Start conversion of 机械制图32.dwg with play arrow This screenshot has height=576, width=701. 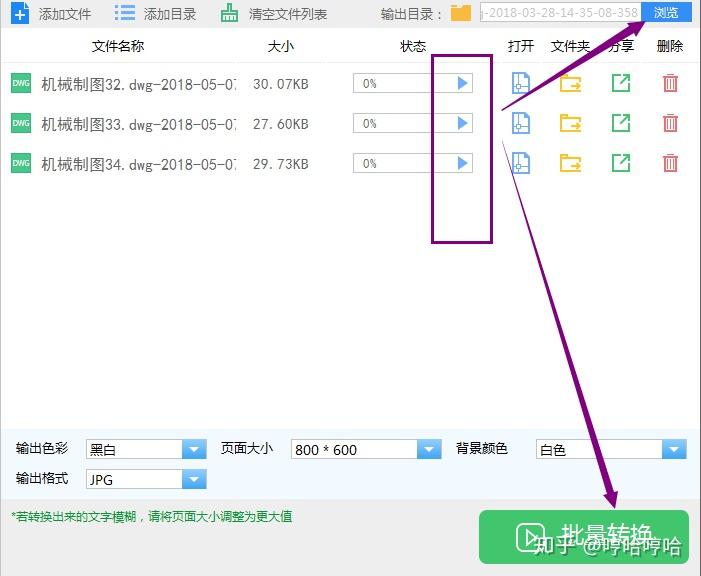(462, 83)
